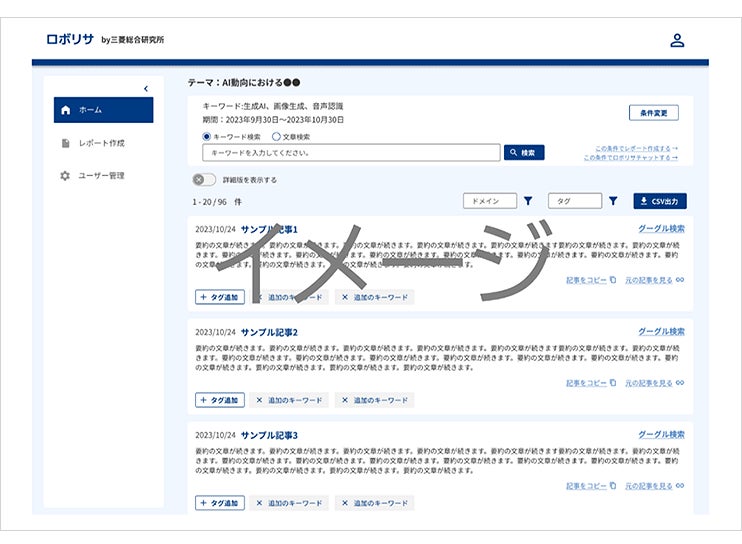Screen dimensions: 742x544
Task: Remove first 追加のキーワード tag of サンプル記事2
Action: 259,400
